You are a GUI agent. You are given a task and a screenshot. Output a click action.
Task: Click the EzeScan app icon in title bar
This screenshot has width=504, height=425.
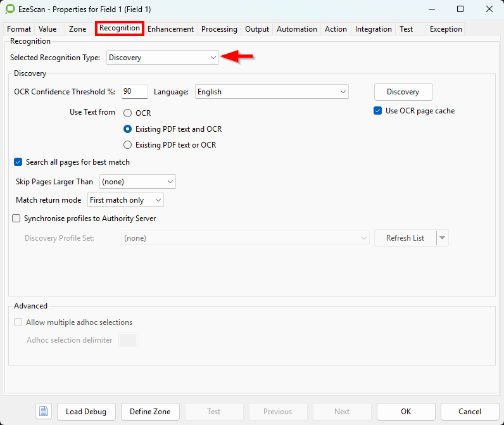click(11, 10)
